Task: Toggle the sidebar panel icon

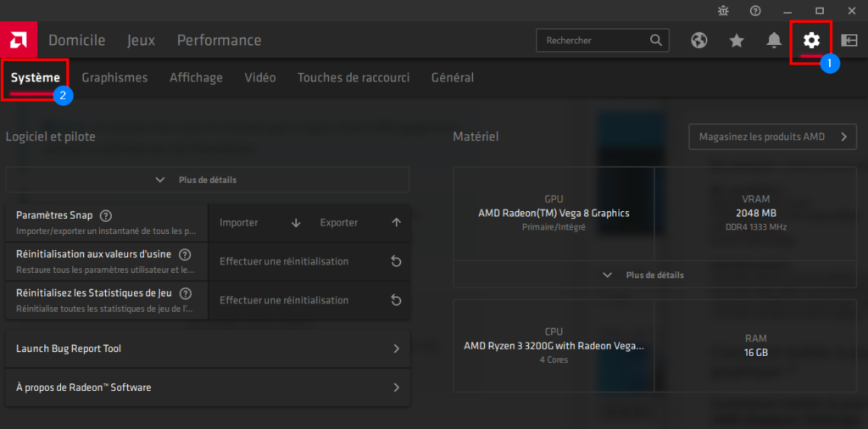Action: click(849, 40)
